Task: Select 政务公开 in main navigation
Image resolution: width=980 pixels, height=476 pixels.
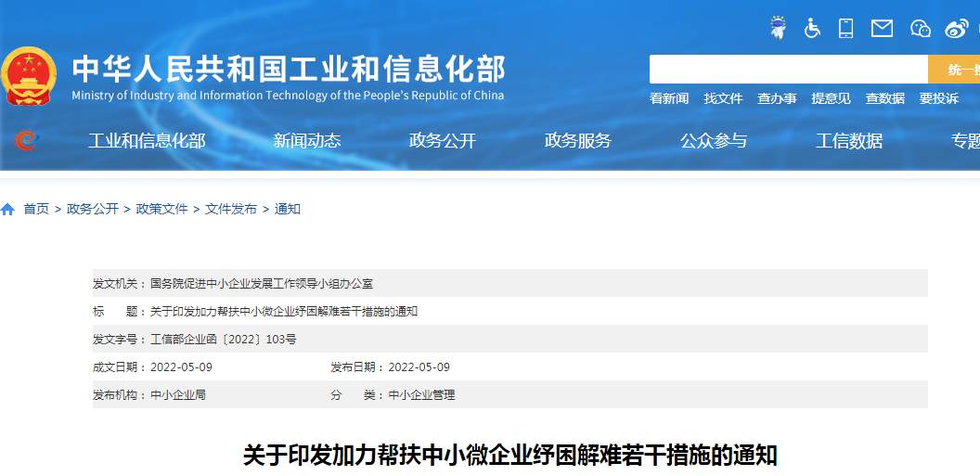Action: click(x=442, y=141)
